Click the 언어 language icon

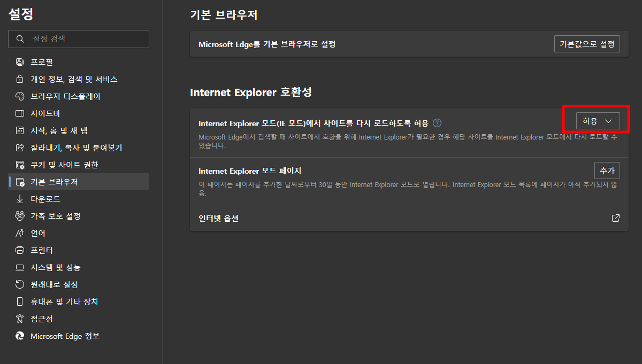click(20, 233)
